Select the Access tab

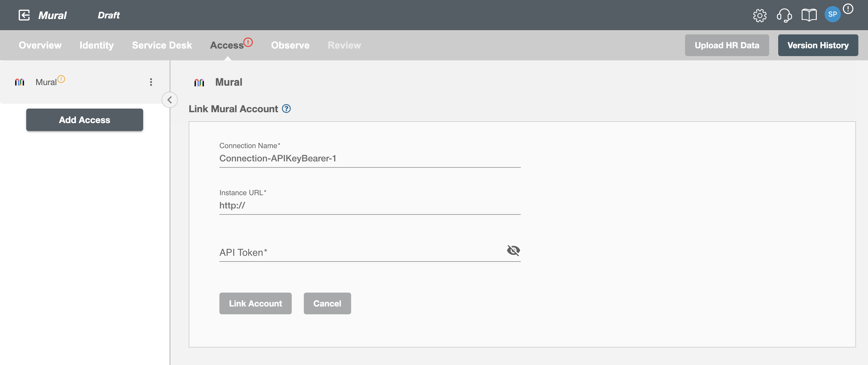click(227, 45)
